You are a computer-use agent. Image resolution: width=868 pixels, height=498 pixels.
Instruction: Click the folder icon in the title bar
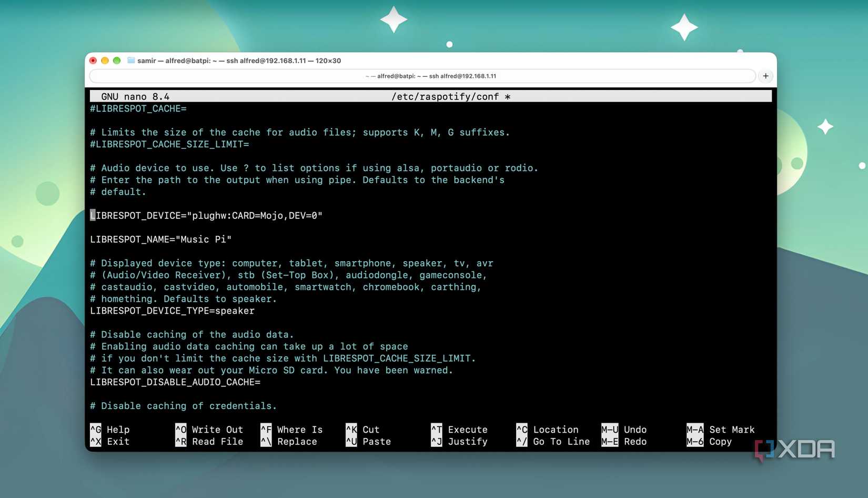(131, 61)
